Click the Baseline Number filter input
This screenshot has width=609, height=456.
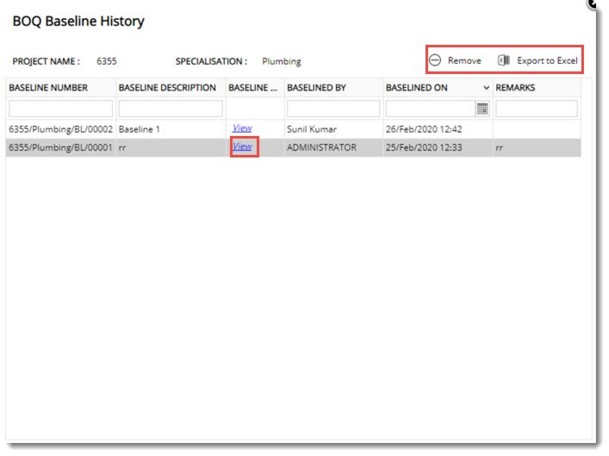point(60,108)
